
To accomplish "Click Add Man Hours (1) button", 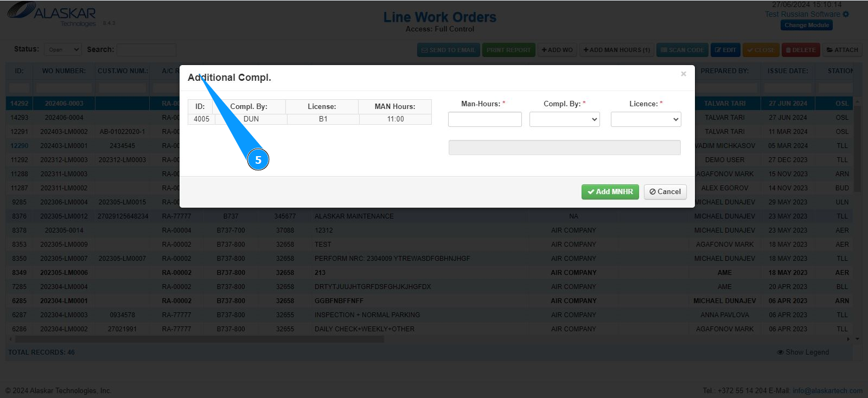I will (617, 50).
